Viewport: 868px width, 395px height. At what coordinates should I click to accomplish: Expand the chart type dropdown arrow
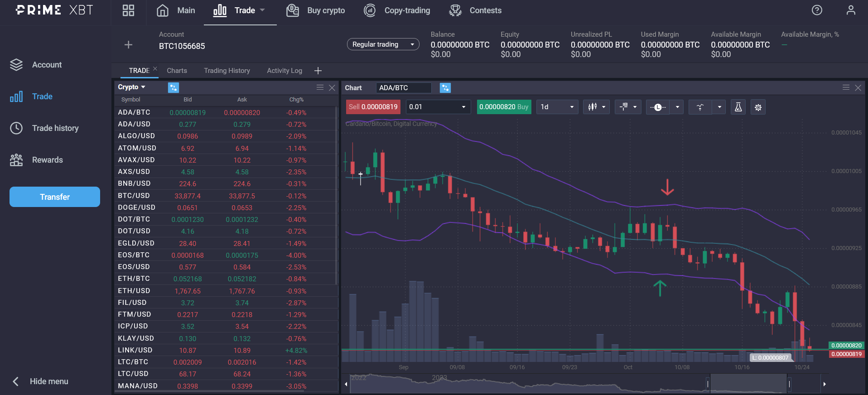coord(604,107)
